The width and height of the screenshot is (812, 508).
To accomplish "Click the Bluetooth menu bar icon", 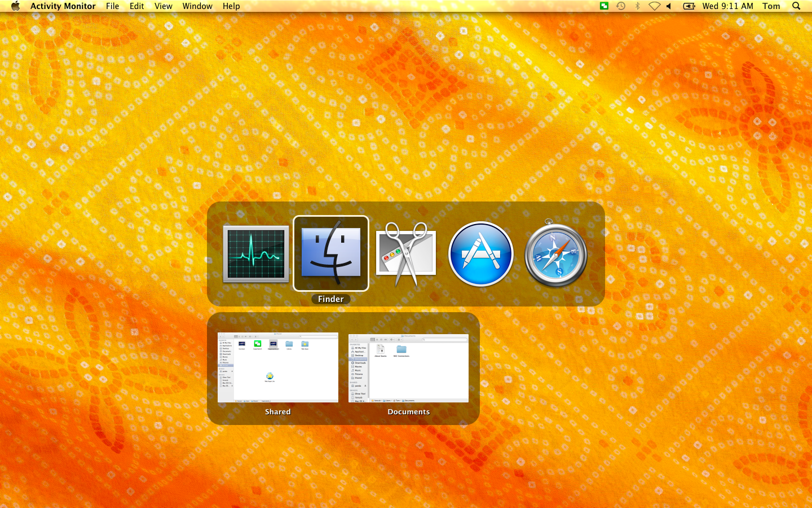I will (x=637, y=6).
